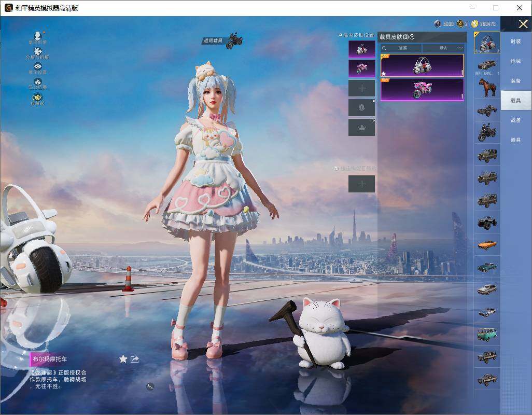The height and width of the screenshot is (415, 532).
Task: Select the equipped Bulma motorcycle vehicle thumbnail
Action: (x=487, y=43)
